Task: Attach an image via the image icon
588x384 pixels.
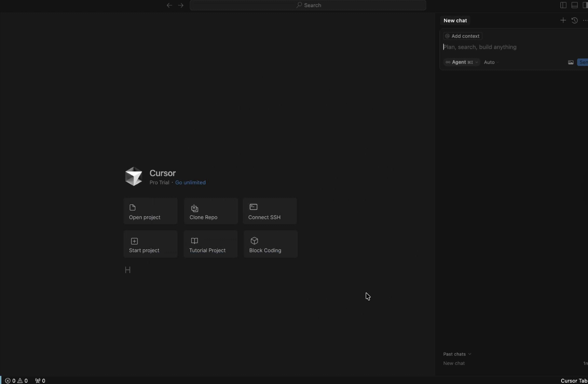Action: pyautogui.click(x=571, y=62)
